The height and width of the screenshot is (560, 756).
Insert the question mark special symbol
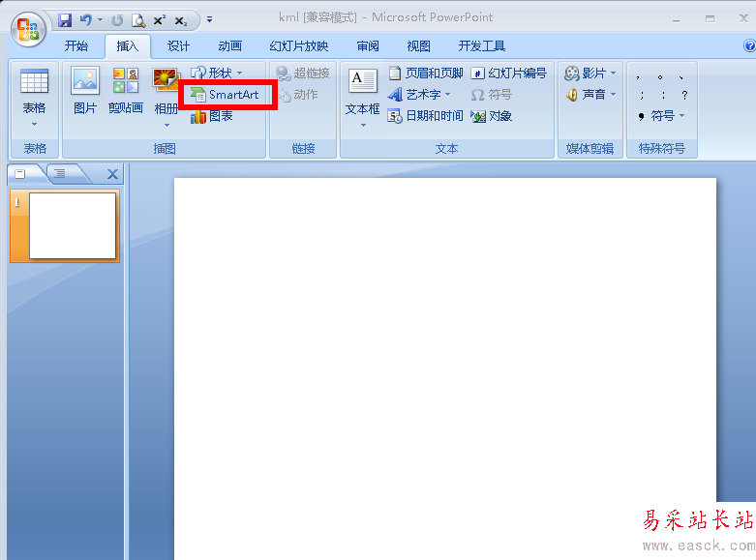[684, 96]
